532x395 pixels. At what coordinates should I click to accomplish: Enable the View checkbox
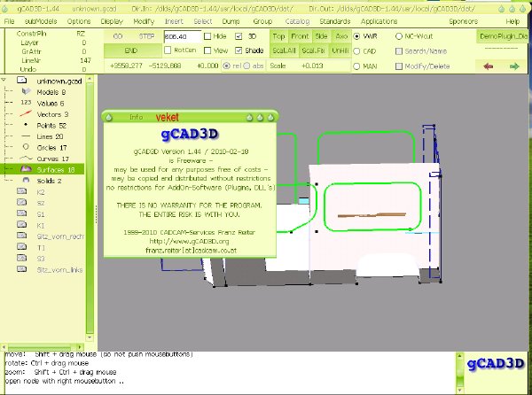tap(207, 50)
